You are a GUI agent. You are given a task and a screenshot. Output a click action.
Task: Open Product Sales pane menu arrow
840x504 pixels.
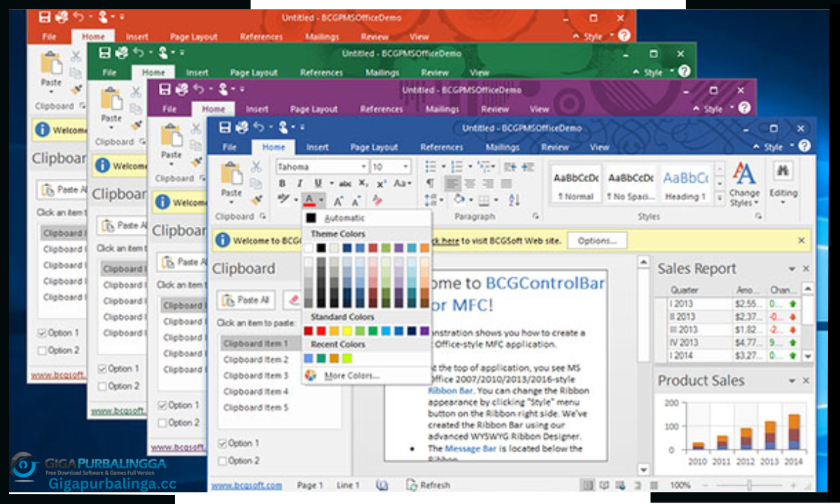(792, 381)
